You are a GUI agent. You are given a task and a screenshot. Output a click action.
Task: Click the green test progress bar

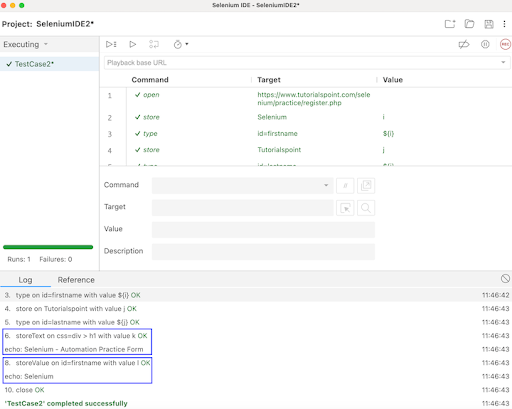point(48,247)
